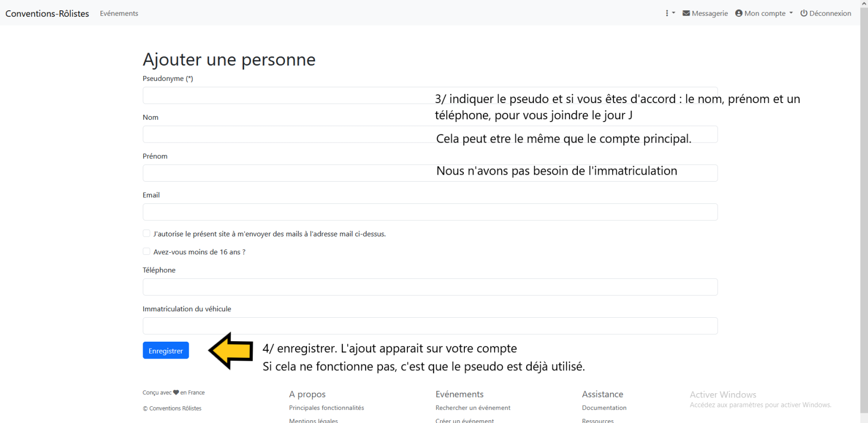Click the Déconnexion power icon
This screenshot has width=868, height=423.
click(803, 13)
